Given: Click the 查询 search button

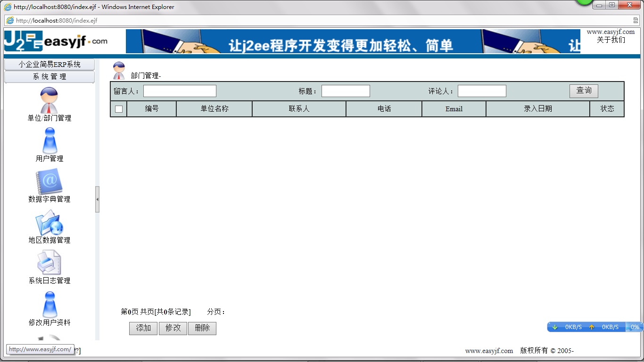Looking at the screenshot, I should (584, 90).
